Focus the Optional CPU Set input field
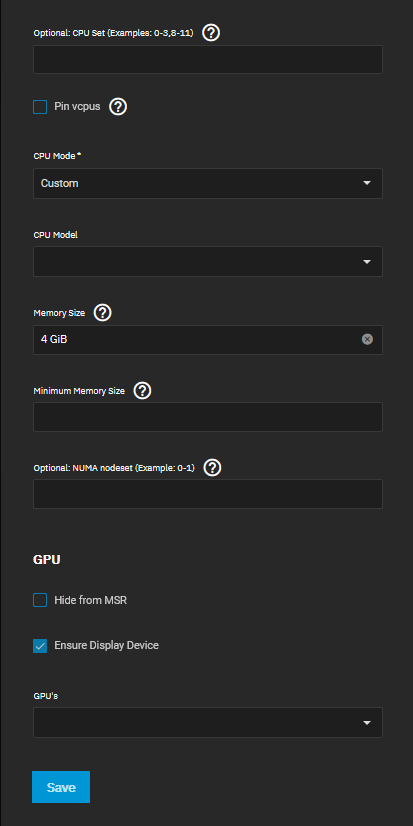 208,59
